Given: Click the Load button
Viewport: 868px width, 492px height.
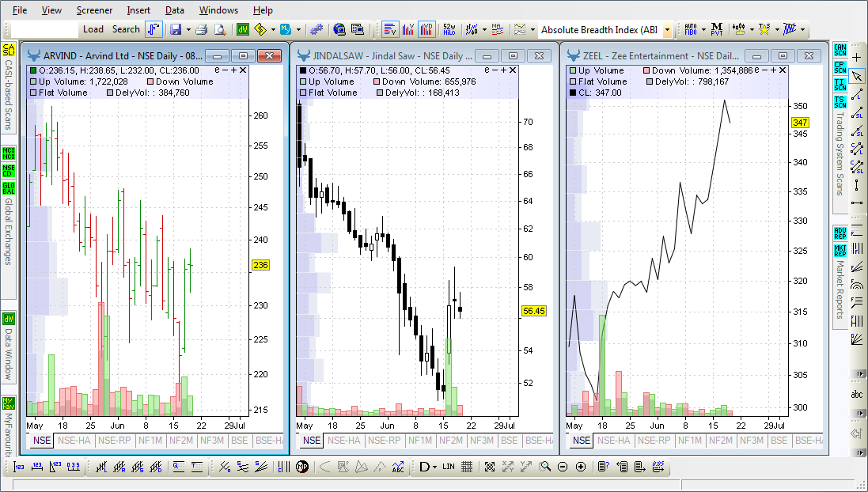Looking at the screenshot, I should click(x=93, y=29).
